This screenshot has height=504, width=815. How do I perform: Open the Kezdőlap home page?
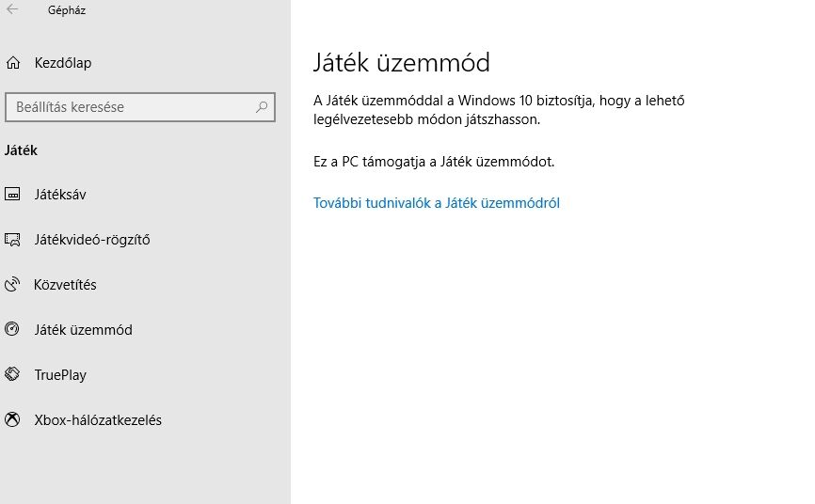click(x=62, y=63)
